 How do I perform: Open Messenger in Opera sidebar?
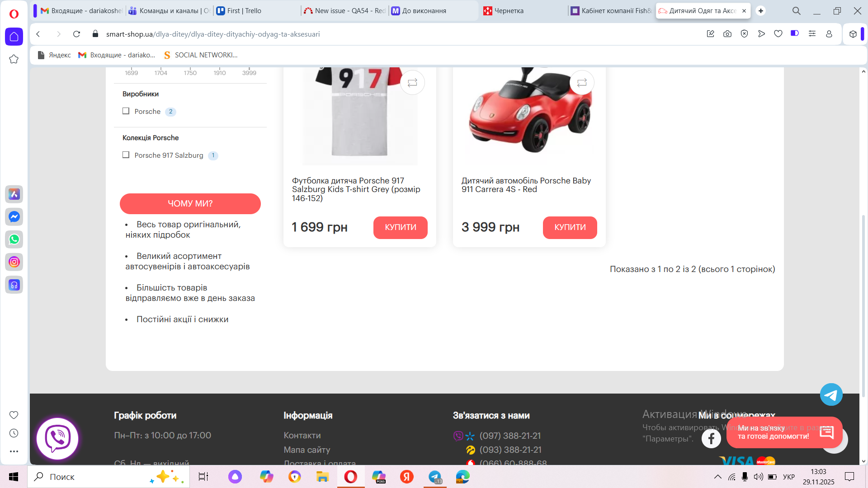point(14,217)
